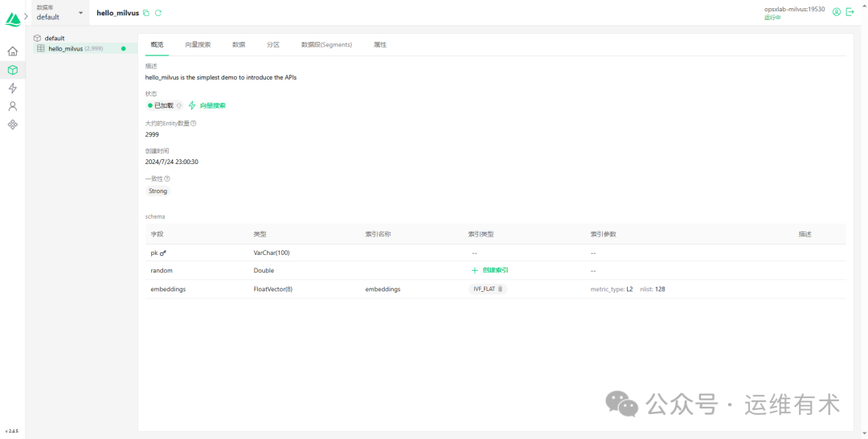Expand the sidebar with the chevron arrow
The image size is (868, 439).
point(26,16)
